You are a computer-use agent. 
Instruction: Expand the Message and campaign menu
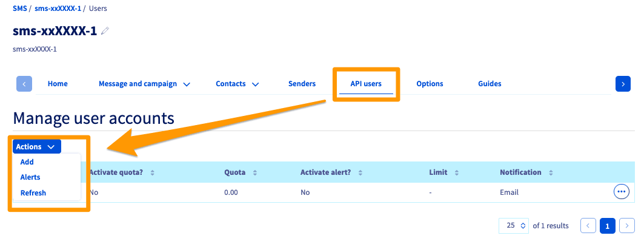pyautogui.click(x=144, y=84)
